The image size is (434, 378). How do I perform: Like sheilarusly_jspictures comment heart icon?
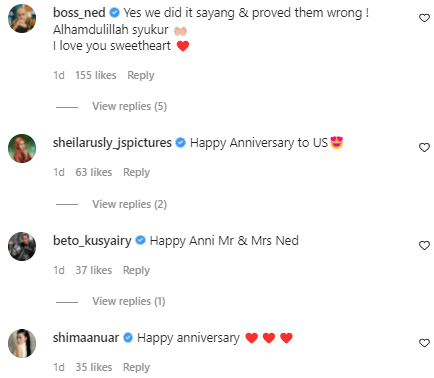pyautogui.click(x=424, y=147)
